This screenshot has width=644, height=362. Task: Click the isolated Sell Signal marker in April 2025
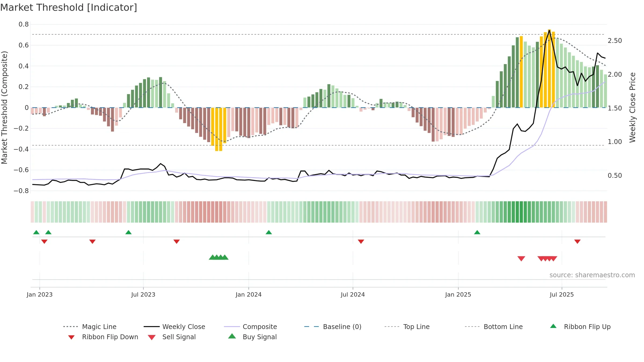point(521,258)
